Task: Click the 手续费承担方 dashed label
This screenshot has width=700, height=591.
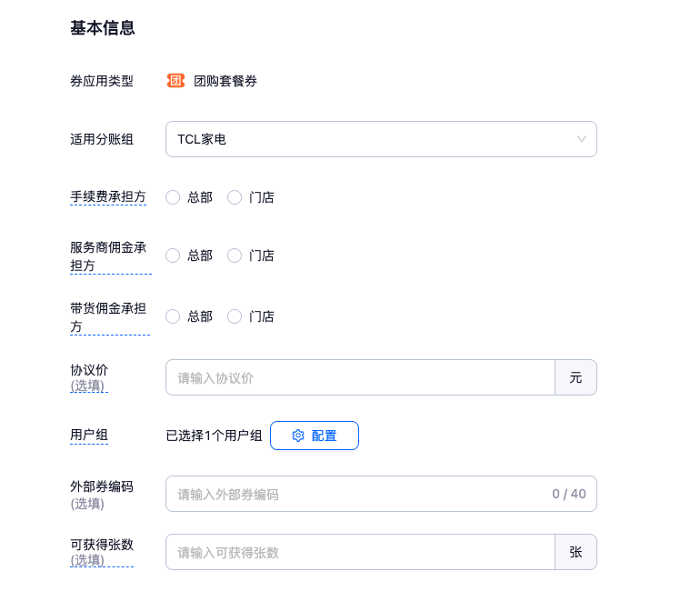Action: 108,196
